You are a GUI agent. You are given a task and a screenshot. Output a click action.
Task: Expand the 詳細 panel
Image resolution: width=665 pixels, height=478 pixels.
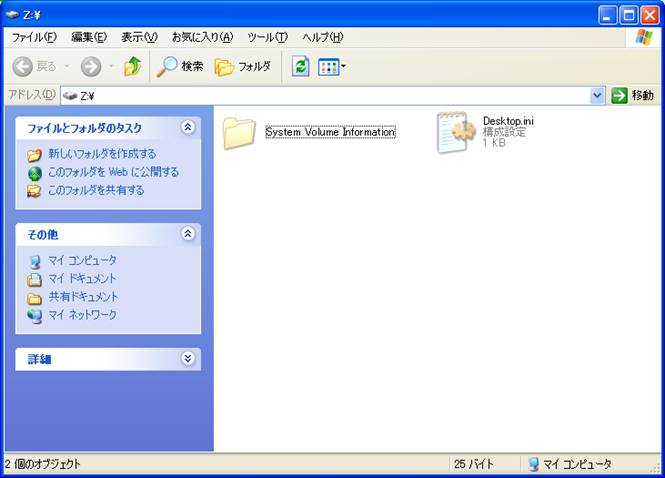[x=188, y=358]
